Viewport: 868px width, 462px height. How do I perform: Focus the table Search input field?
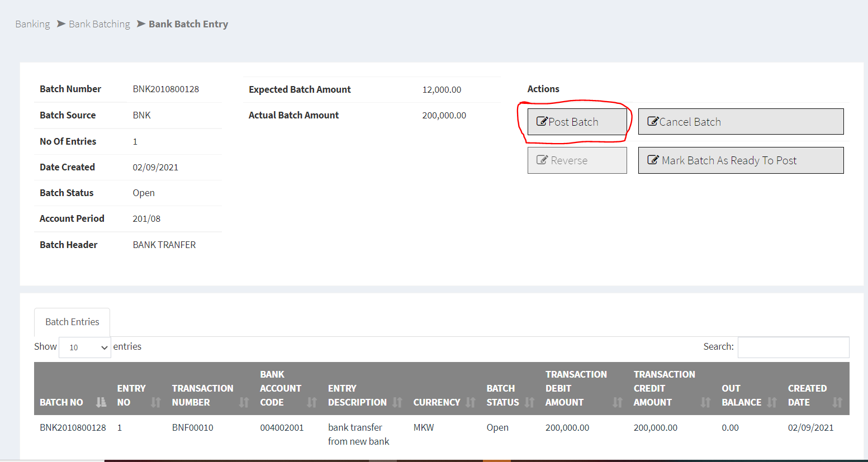(x=793, y=347)
